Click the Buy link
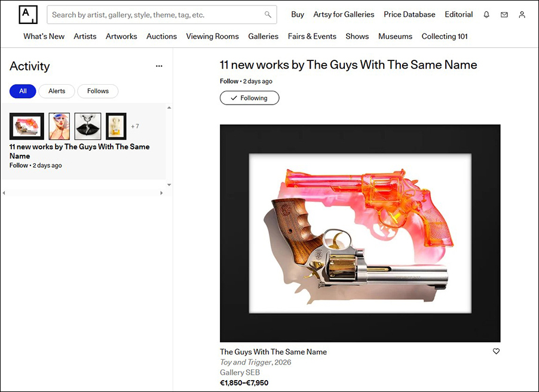Image resolution: width=539 pixels, height=392 pixels. pos(298,14)
